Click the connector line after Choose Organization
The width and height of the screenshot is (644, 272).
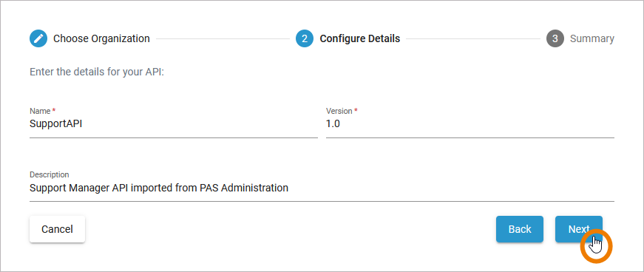point(223,39)
